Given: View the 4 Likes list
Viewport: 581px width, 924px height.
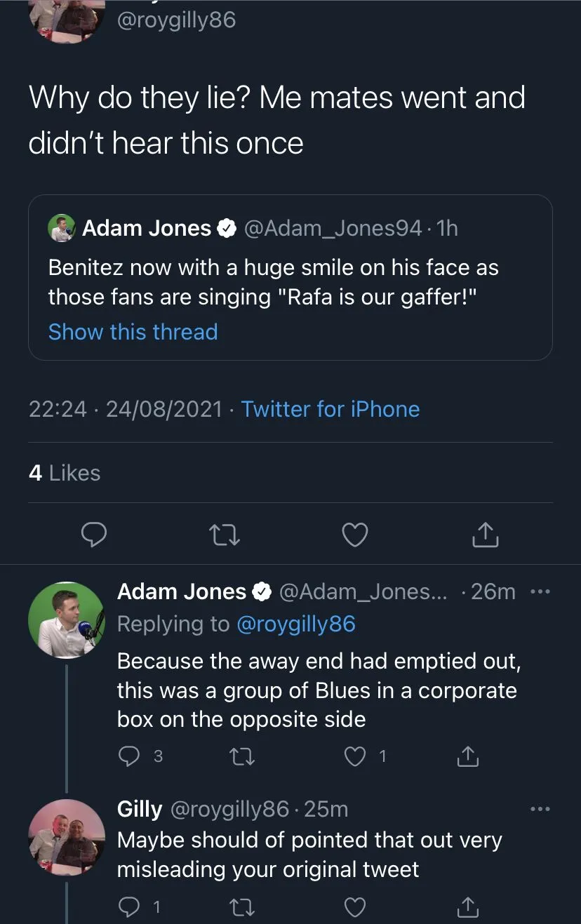Looking at the screenshot, I should pyautogui.click(x=65, y=474).
